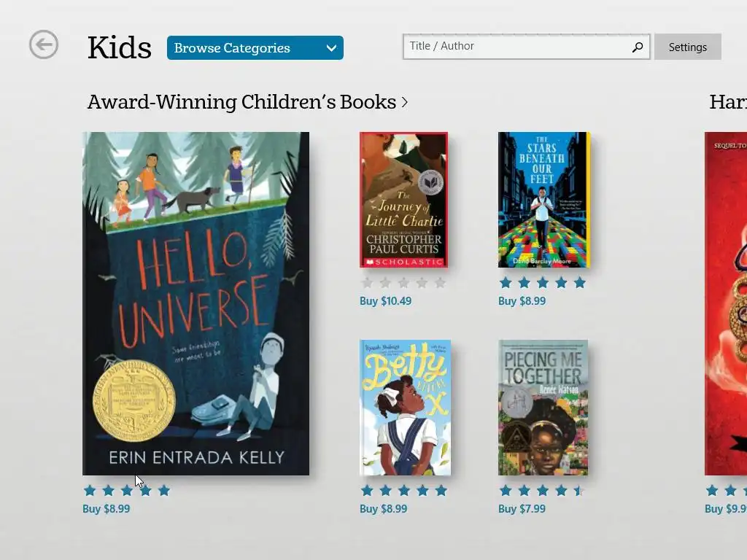Image resolution: width=747 pixels, height=560 pixels.
Task: Click the magnifier search icon
Action: pos(638,47)
